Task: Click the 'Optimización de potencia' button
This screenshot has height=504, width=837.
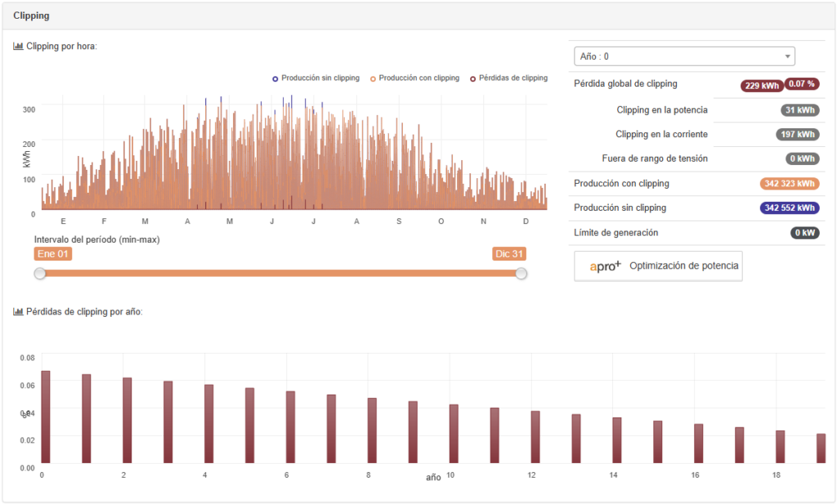Action: click(x=658, y=266)
